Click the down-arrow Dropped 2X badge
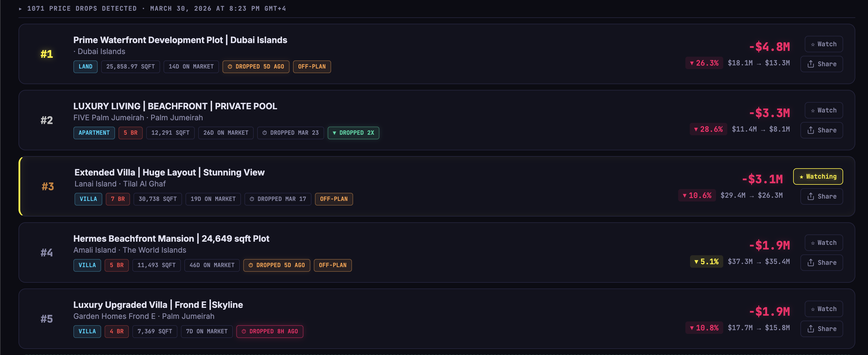The image size is (868, 355). pos(353,133)
